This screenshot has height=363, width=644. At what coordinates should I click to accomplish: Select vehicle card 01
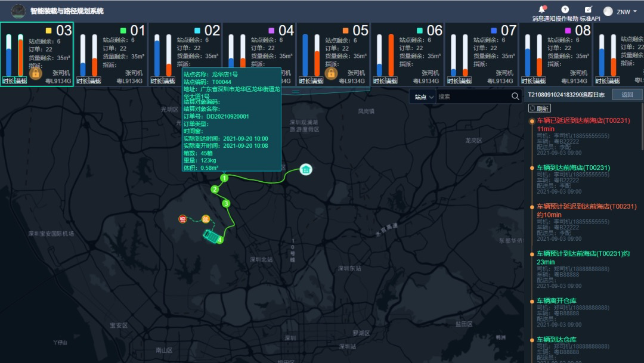[111, 54]
